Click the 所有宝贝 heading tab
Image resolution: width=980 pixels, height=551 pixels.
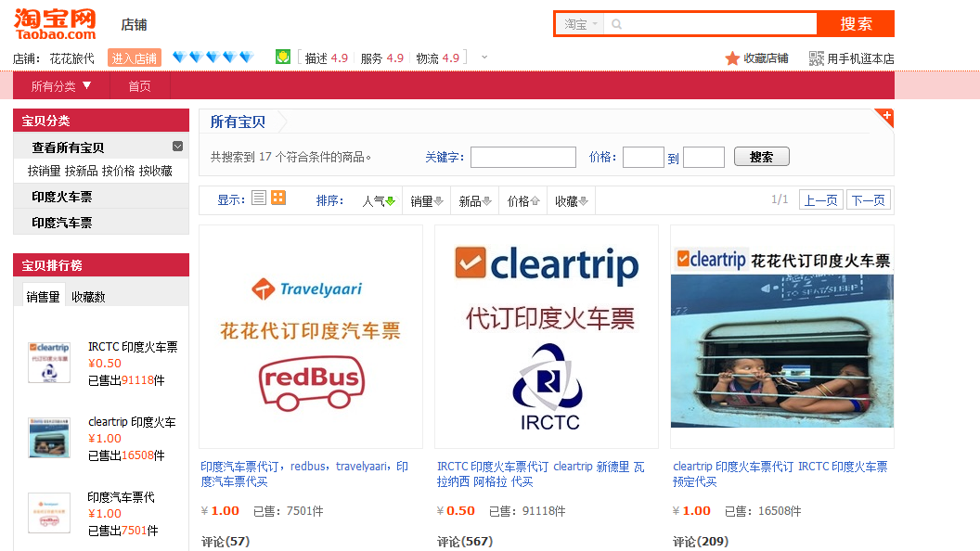(238, 122)
